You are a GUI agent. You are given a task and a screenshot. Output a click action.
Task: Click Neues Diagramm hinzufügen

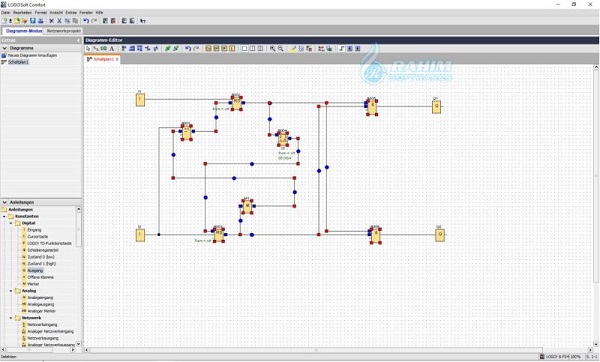(x=33, y=55)
